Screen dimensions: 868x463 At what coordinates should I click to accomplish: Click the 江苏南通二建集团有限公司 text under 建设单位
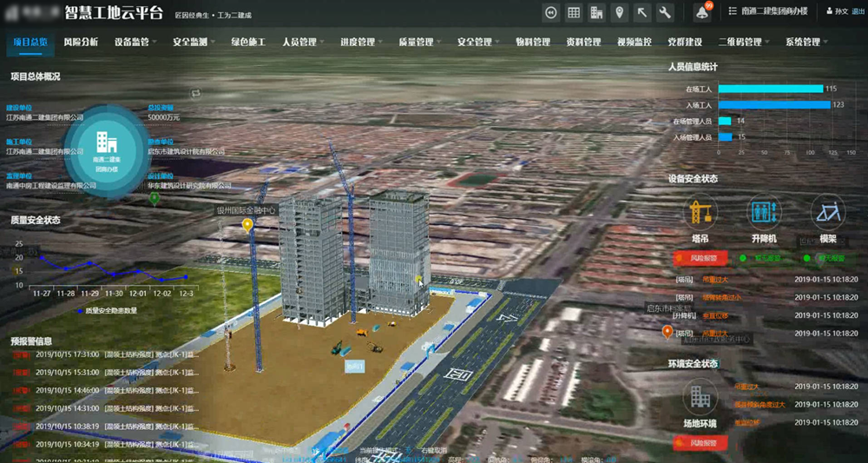(45, 117)
